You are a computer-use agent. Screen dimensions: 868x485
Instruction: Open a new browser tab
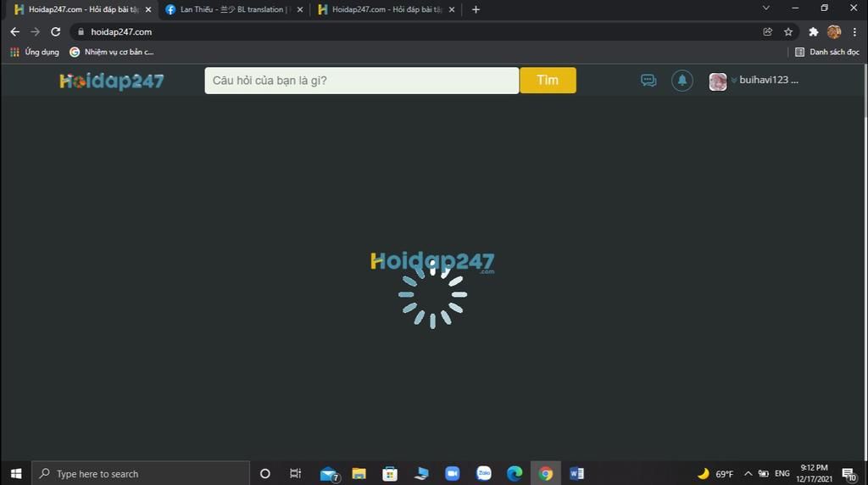tap(476, 9)
